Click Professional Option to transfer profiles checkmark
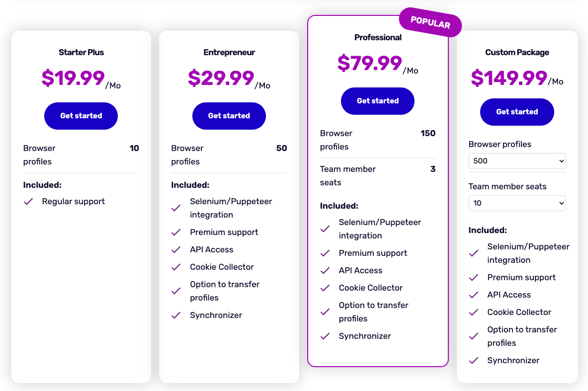Image resolution: width=588 pixels, height=391 pixels. click(x=325, y=312)
